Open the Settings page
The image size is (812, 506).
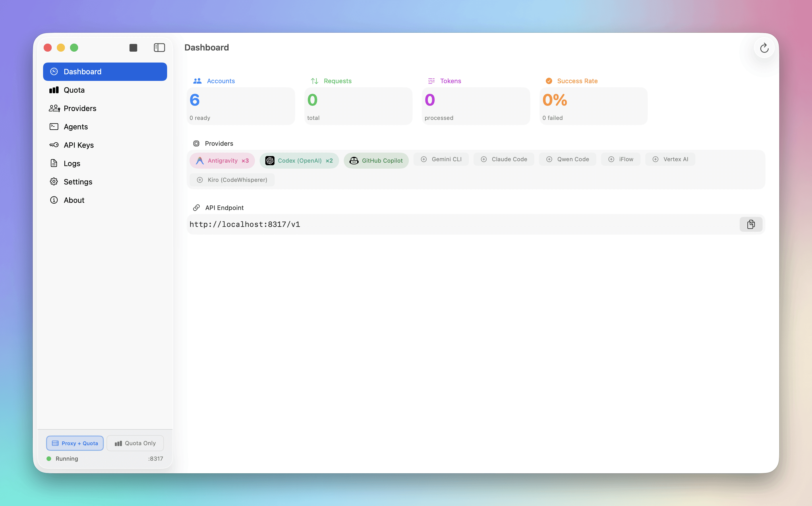78,182
